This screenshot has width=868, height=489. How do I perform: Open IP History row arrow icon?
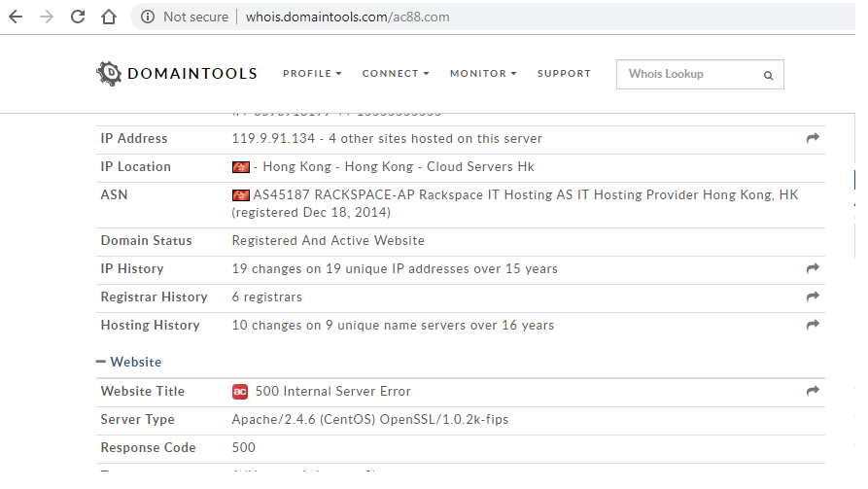(813, 268)
